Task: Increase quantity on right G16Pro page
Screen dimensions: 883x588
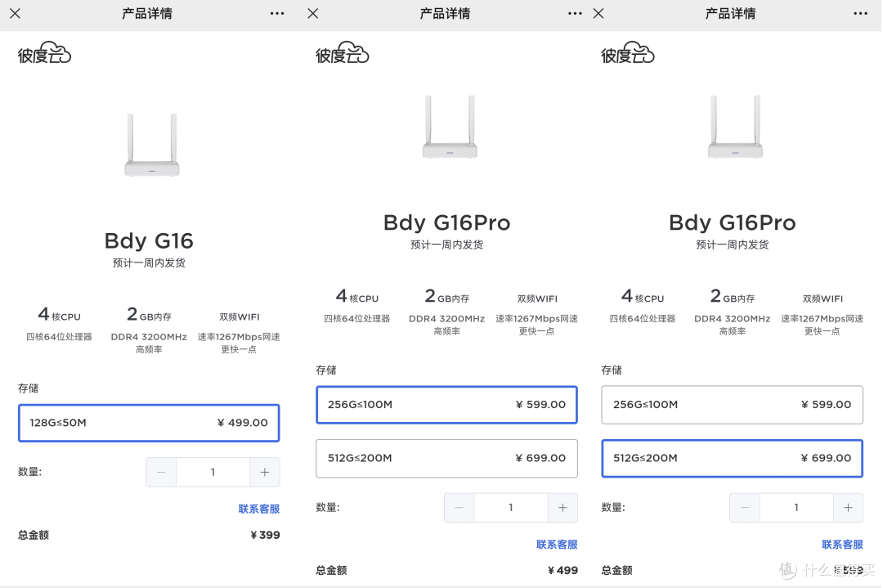Action: (848, 508)
